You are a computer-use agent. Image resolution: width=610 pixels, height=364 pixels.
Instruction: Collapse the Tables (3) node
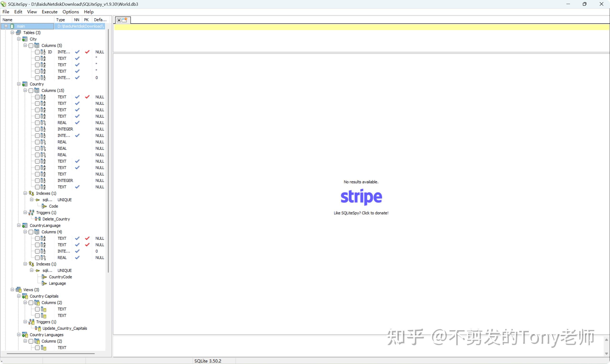pyautogui.click(x=12, y=32)
